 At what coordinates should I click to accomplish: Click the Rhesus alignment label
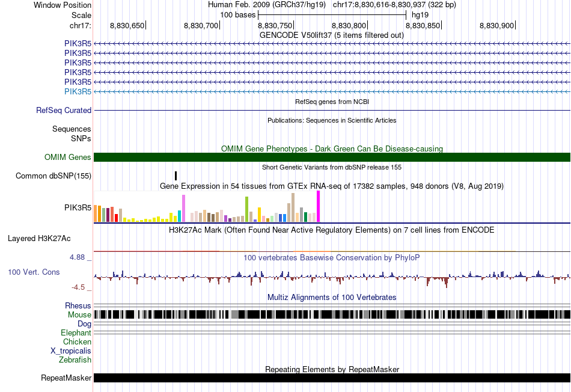click(x=78, y=305)
